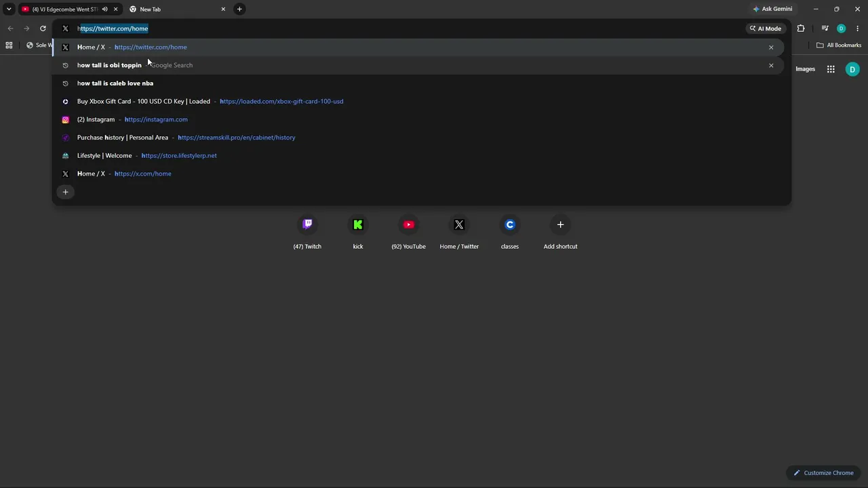Open the classes shortcut
This screenshot has width=868, height=488.
click(x=510, y=232)
